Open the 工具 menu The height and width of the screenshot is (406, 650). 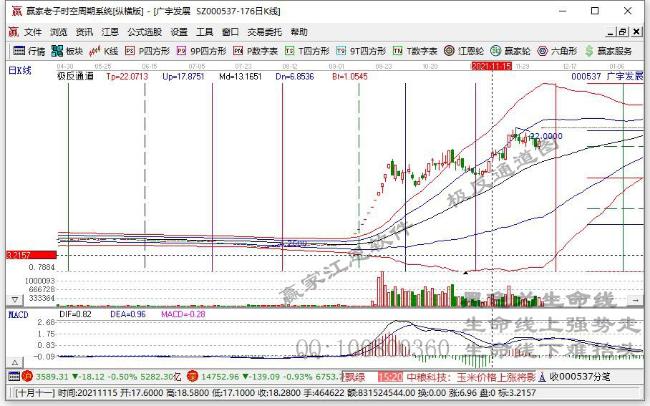click(205, 32)
